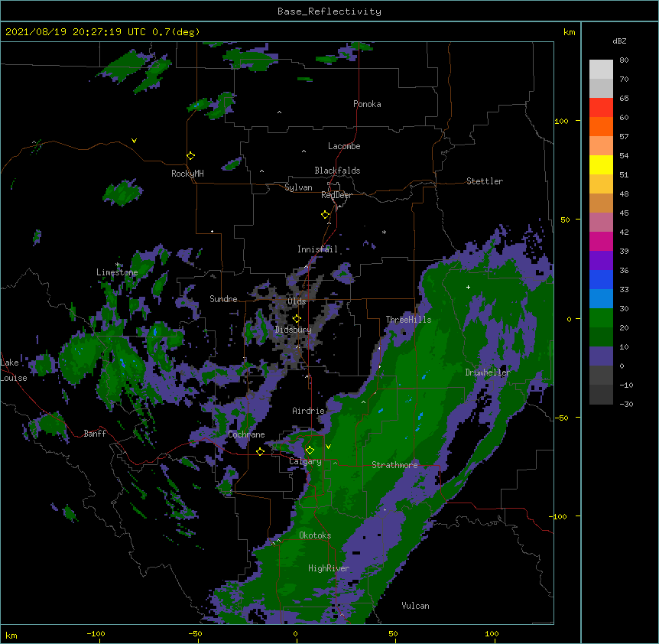The height and width of the screenshot is (644, 659).
Task: Select the asterisk marker east of Innisfail
Action: [384, 232]
